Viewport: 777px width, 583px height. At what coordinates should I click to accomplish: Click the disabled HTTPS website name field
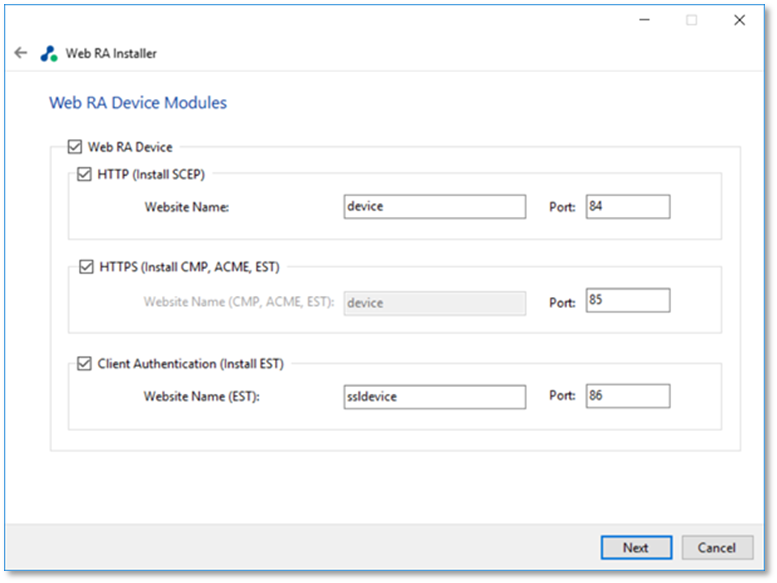click(435, 303)
